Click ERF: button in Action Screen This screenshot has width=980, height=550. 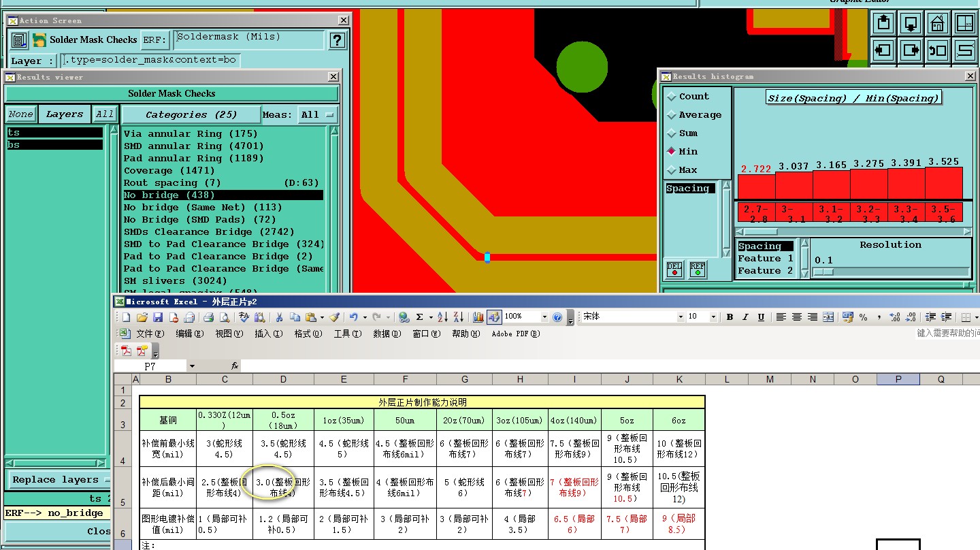point(155,40)
